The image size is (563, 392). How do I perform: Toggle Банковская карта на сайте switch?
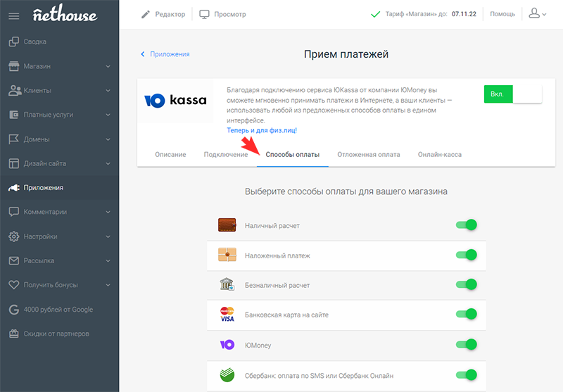click(x=466, y=314)
